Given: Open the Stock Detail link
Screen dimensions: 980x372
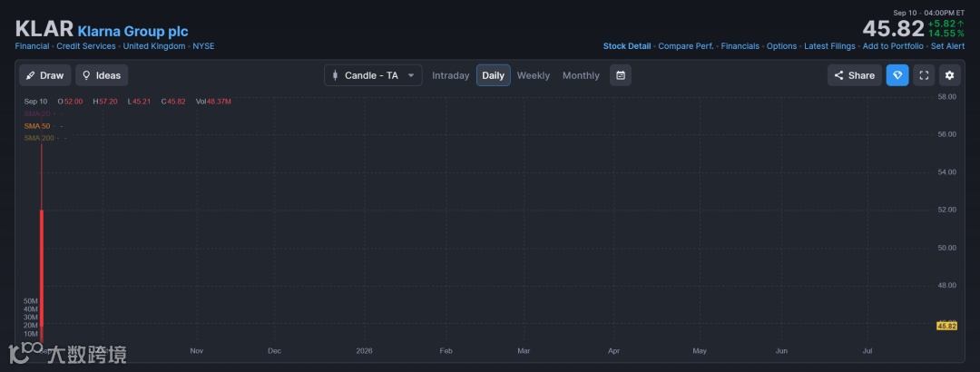Looking at the screenshot, I should click(x=627, y=46).
